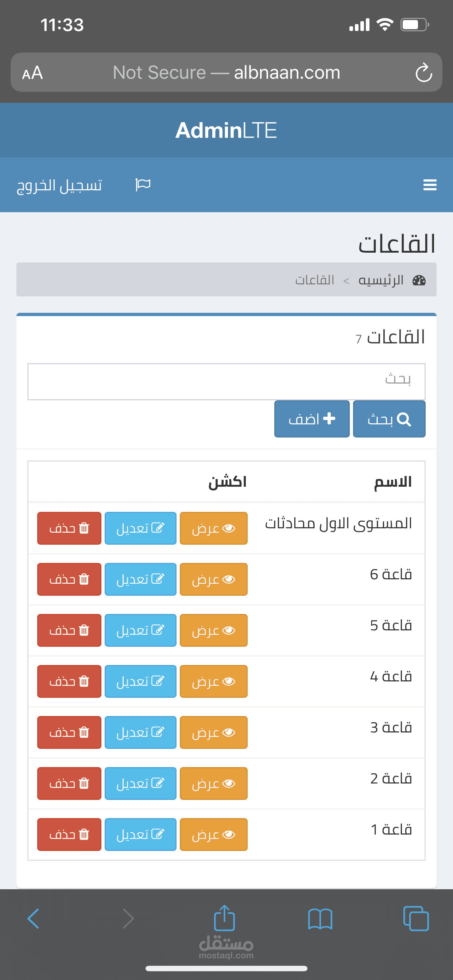
Task: Click the flag language icon
Action: [143, 185]
